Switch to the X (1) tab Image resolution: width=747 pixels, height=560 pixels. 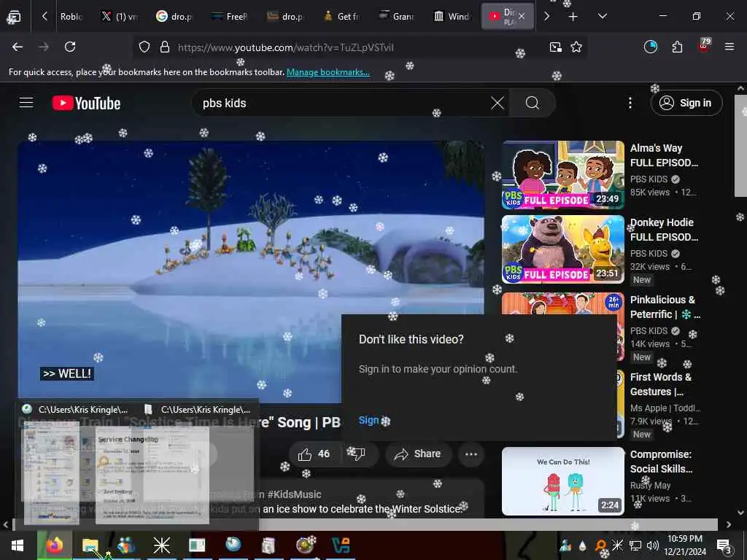120,17
